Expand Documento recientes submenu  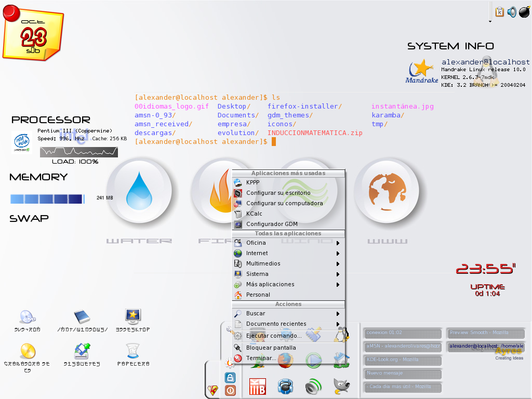coord(288,324)
